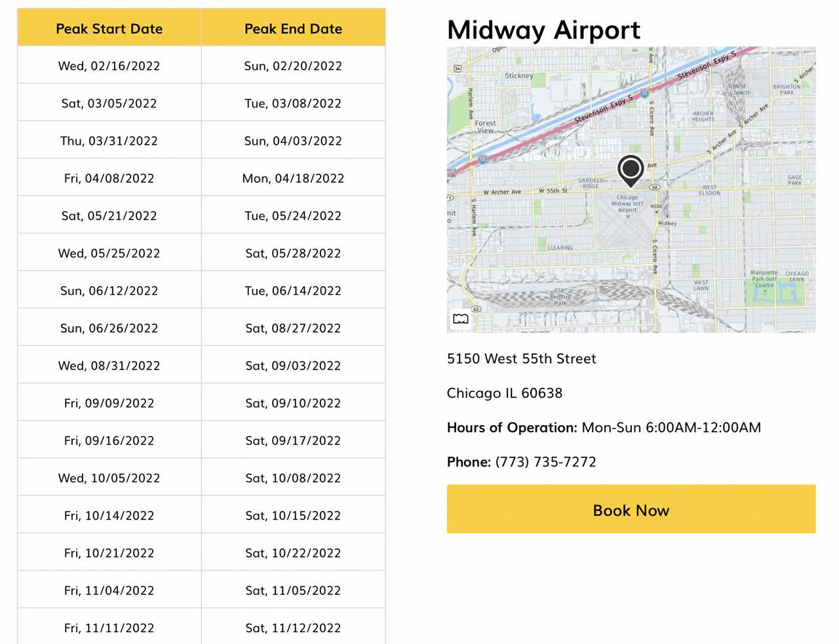
Task: Click start date Wed, 08/31/2022
Action: tap(109, 366)
